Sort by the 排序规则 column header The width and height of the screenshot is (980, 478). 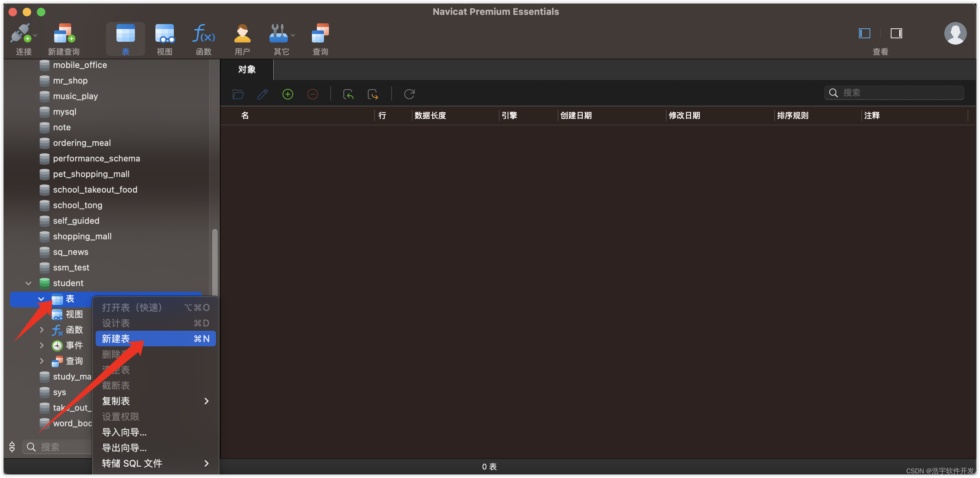click(792, 115)
